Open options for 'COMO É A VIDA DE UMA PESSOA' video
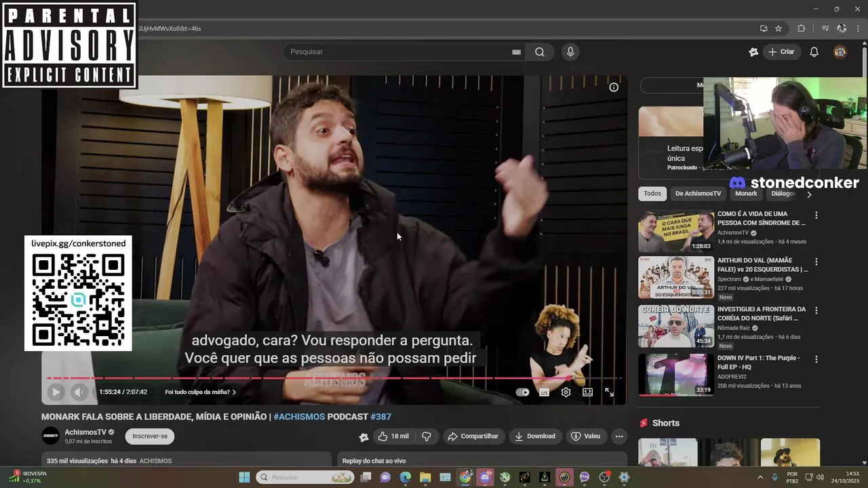This screenshot has width=868, height=488. (x=816, y=215)
